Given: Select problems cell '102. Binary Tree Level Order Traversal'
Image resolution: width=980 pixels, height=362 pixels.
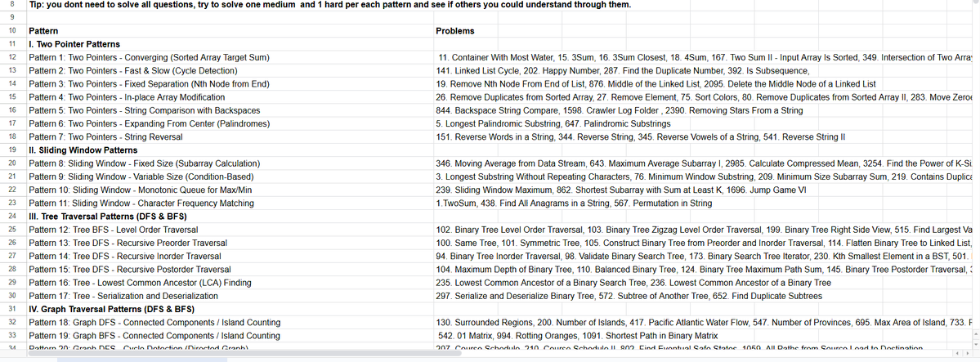Looking at the screenshot, I should 703,230.
